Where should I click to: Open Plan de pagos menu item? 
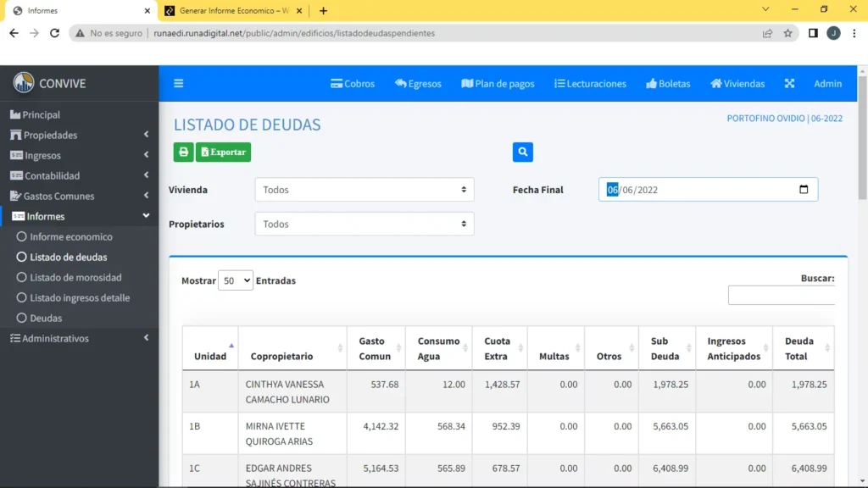[x=498, y=84]
